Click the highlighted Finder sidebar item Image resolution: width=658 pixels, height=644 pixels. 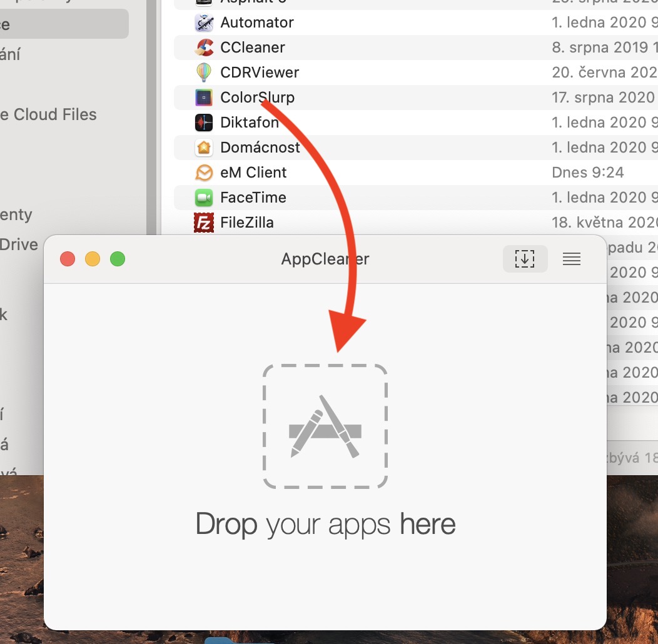[64, 24]
